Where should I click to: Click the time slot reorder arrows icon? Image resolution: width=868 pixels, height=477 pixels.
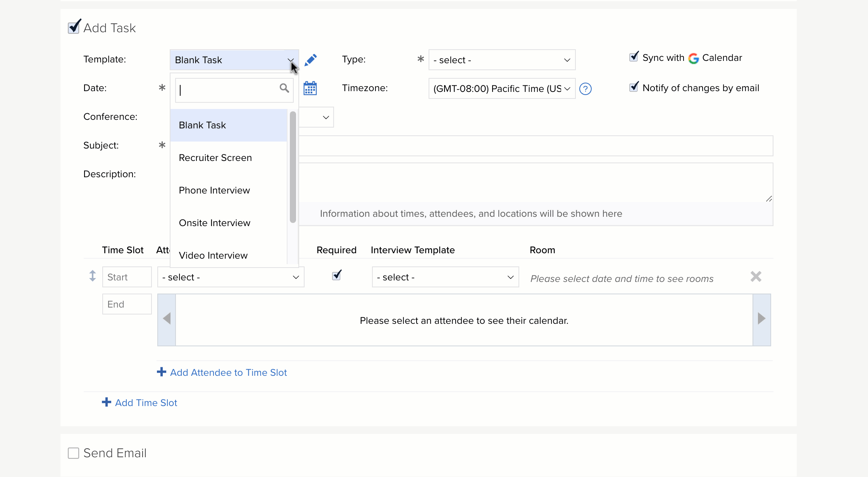(92, 276)
